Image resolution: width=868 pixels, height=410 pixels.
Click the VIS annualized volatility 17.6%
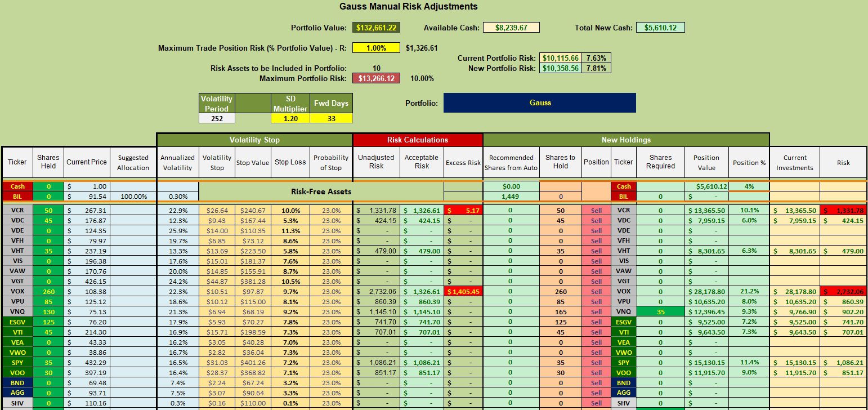(x=177, y=261)
